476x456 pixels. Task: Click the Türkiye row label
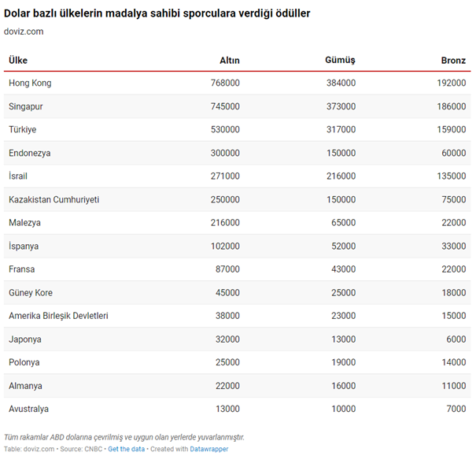pyautogui.click(x=22, y=129)
